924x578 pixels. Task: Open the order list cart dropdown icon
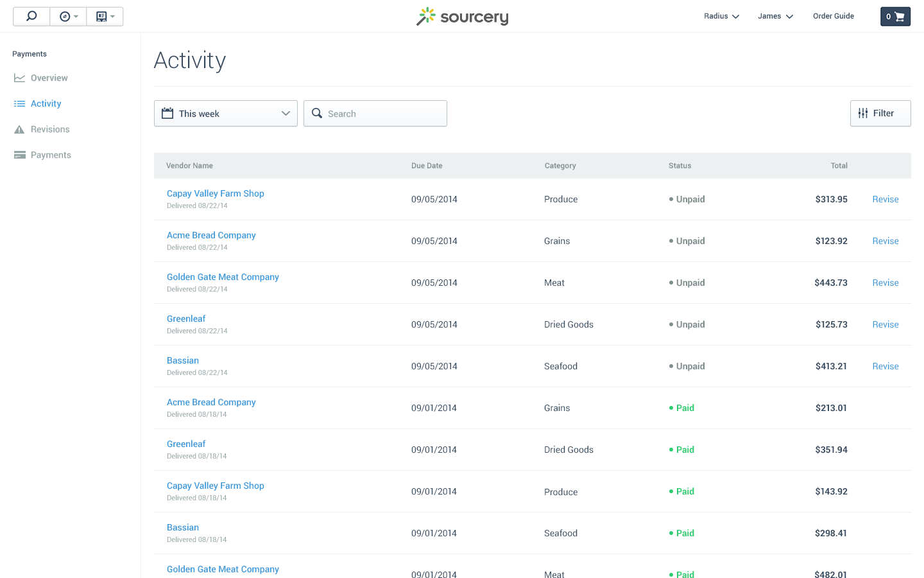(x=105, y=16)
